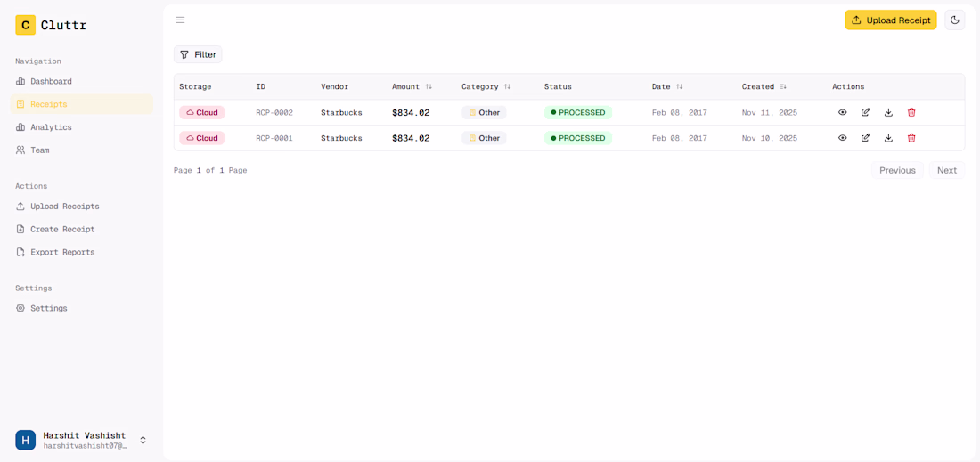Delete receipt RCP-0001
Viewport: 980px width, 462px height.
pyautogui.click(x=911, y=138)
